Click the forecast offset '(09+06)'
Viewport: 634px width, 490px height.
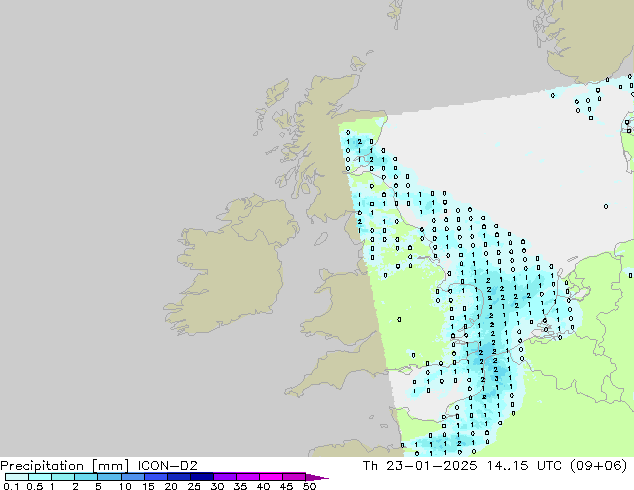(598, 466)
